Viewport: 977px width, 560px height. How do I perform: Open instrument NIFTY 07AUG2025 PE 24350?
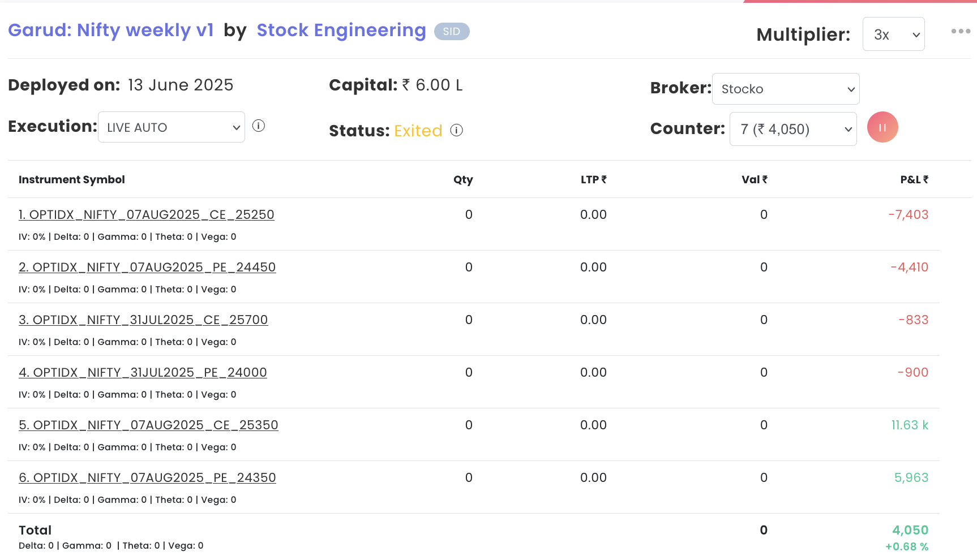(147, 478)
